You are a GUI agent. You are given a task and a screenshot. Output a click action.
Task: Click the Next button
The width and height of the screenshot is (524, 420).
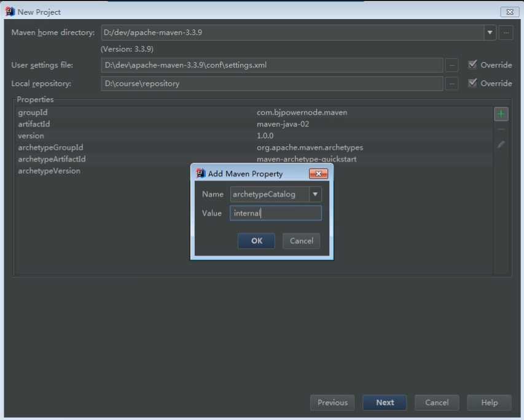pos(385,403)
